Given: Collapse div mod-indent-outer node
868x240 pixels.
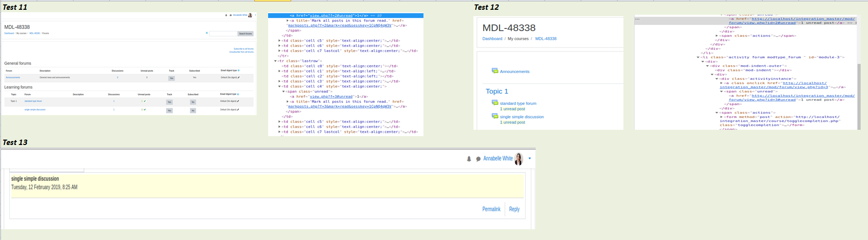Looking at the screenshot, I should click(708, 66).
